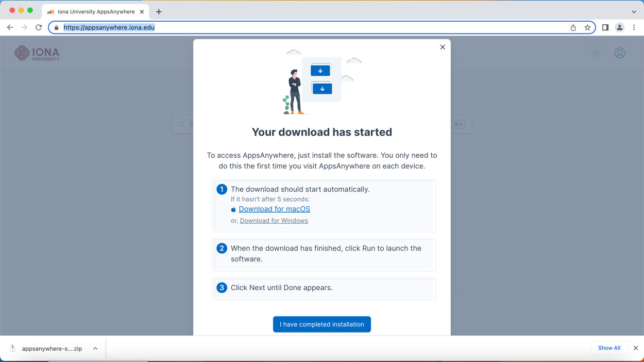Open a new browser tab
Image resolution: width=644 pixels, height=362 pixels.
coord(159,11)
